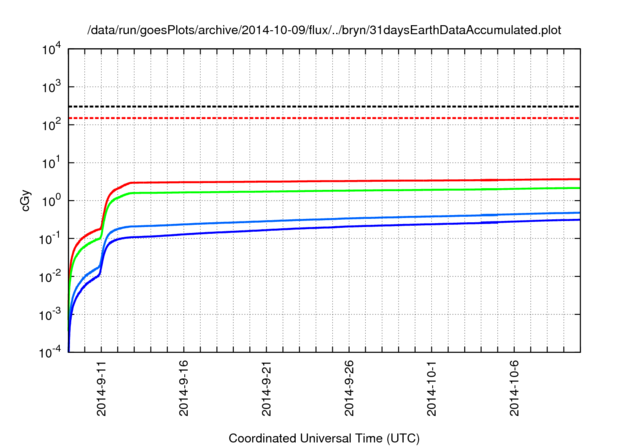Click the black dashed threshold line
Viewport: 640px width, 448px height.
(324, 106)
